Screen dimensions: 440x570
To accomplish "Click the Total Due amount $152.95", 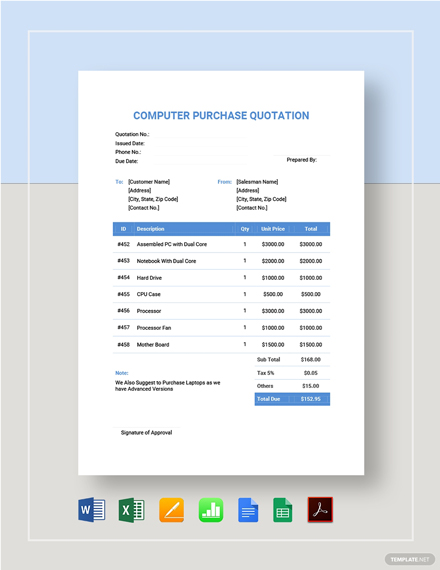I will point(311,399).
